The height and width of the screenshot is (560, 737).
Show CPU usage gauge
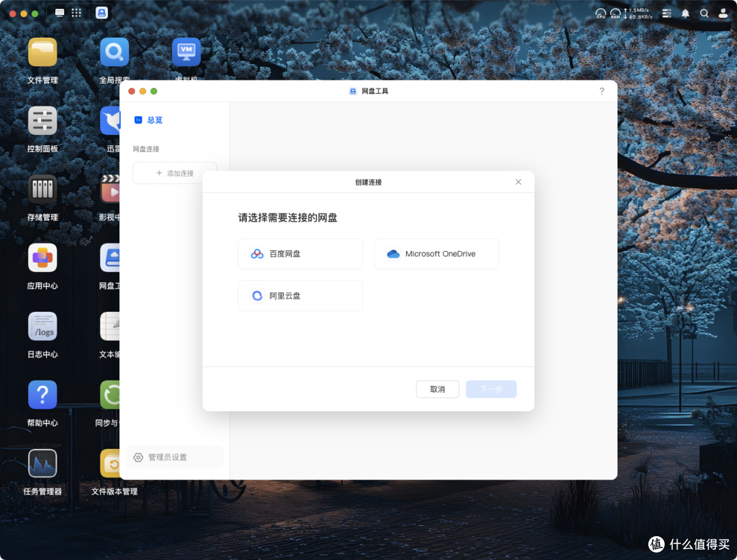(x=601, y=14)
